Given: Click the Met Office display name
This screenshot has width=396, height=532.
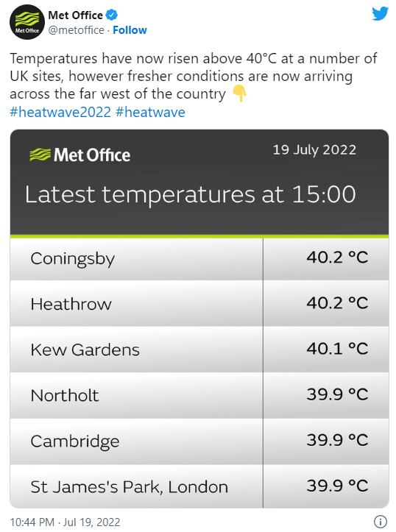Looking at the screenshot, I should point(75,15).
